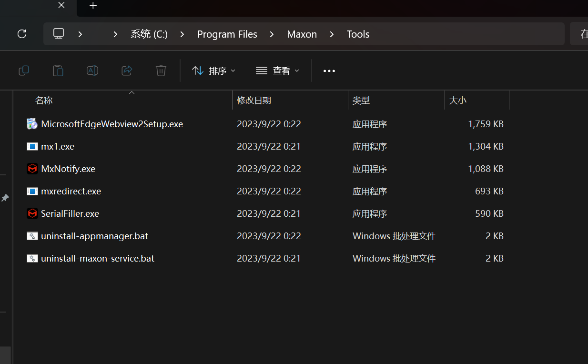Select the mx1.exe file icon
Viewport: 588px width, 364px height.
click(32, 146)
